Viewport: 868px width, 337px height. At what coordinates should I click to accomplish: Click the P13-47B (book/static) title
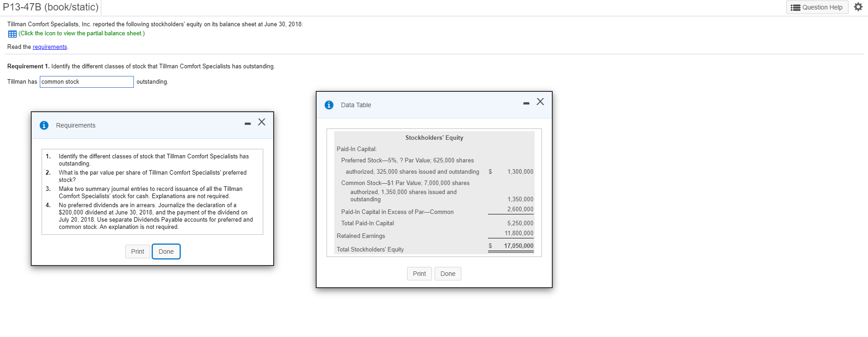51,7
